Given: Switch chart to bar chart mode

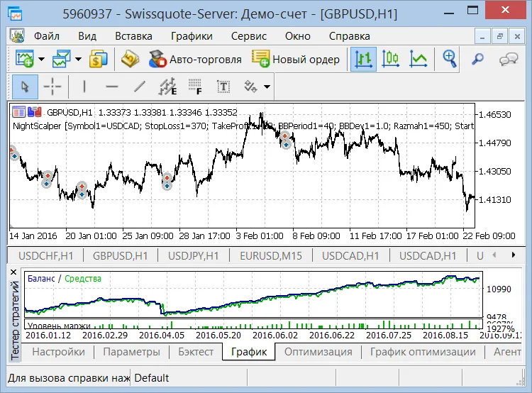Looking at the screenshot, I should pos(364,60).
